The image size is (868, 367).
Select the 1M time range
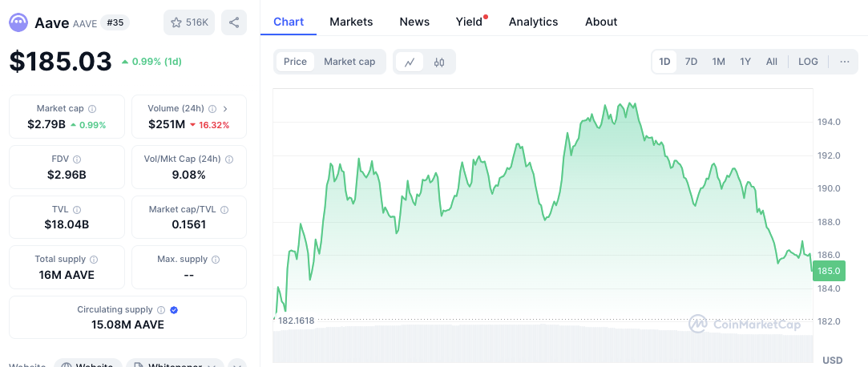719,62
